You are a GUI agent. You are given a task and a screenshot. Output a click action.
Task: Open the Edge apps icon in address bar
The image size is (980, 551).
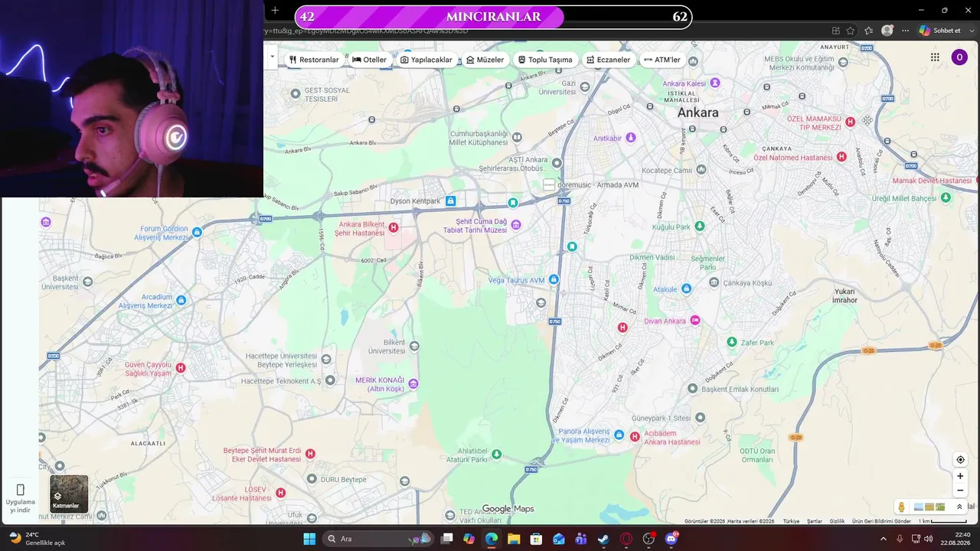(x=835, y=31)
